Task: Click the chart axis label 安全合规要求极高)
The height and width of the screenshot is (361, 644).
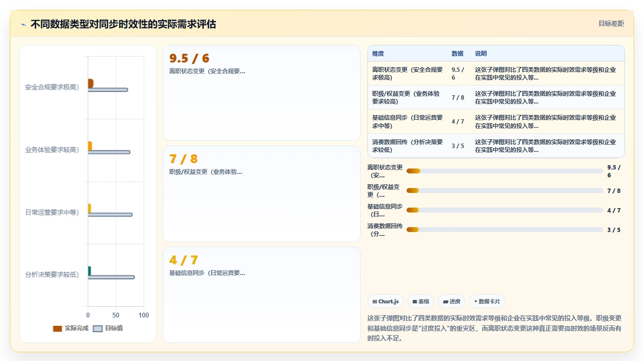Action: (52, 87)
